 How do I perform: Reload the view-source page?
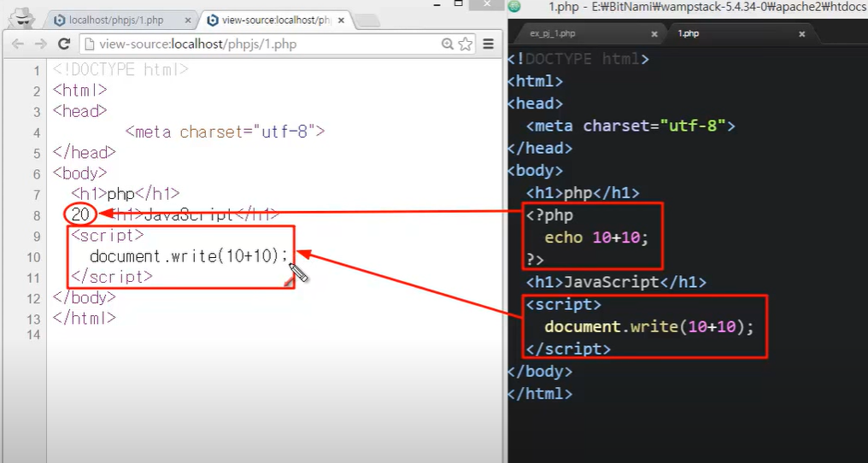[x=64, y=44]
